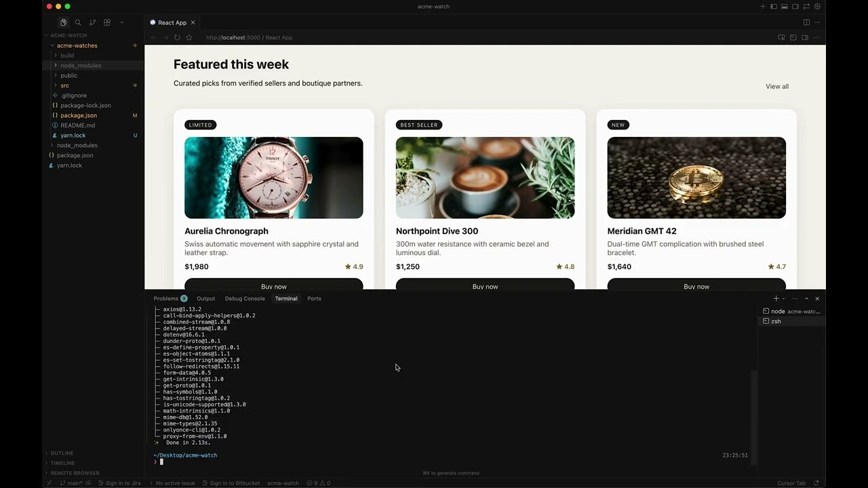The height and width of the screenshot is (488, 868).
Task: Open the Source Control view
Action: [92, 22]
